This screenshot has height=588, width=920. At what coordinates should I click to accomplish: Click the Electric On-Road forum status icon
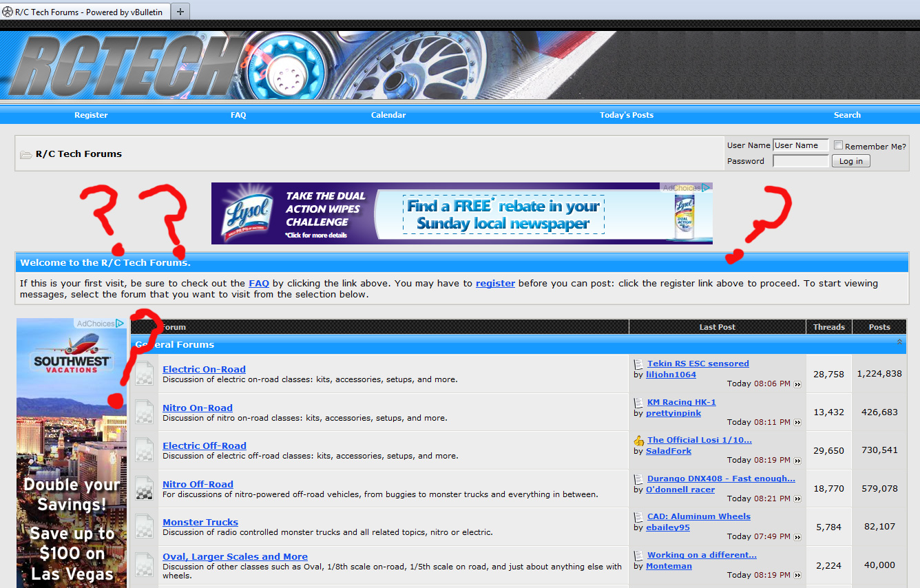click(145, 374)
